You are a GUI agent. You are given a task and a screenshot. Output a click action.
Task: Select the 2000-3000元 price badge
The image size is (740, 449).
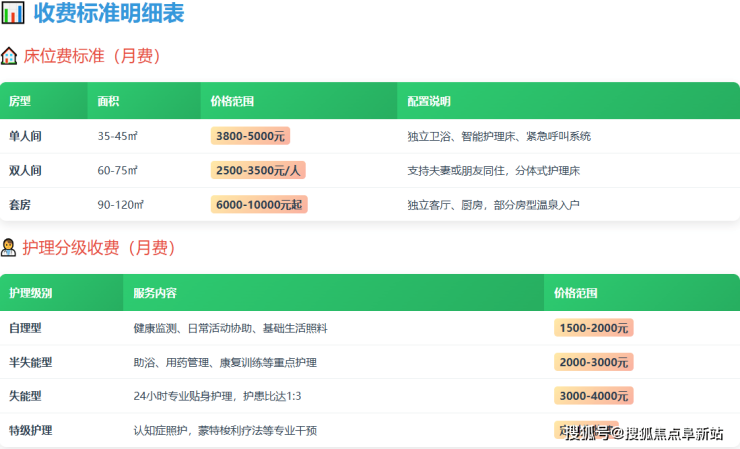(x=594, y=362)
